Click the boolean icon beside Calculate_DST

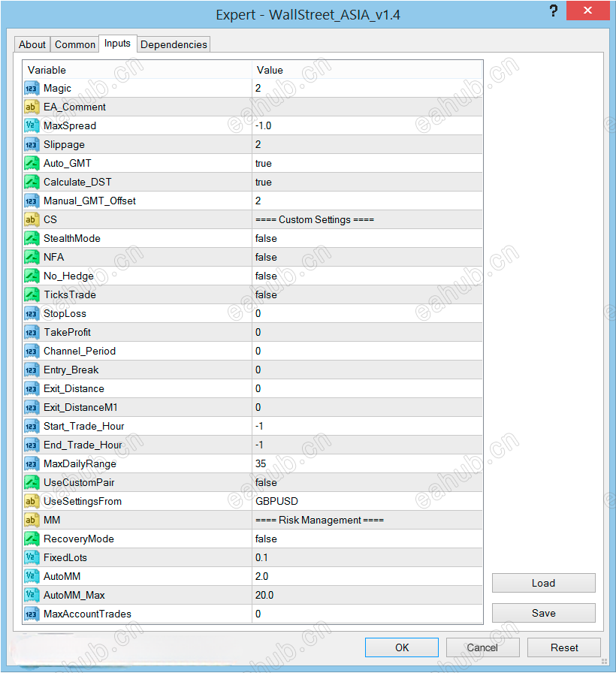click(x=32, y=183)
